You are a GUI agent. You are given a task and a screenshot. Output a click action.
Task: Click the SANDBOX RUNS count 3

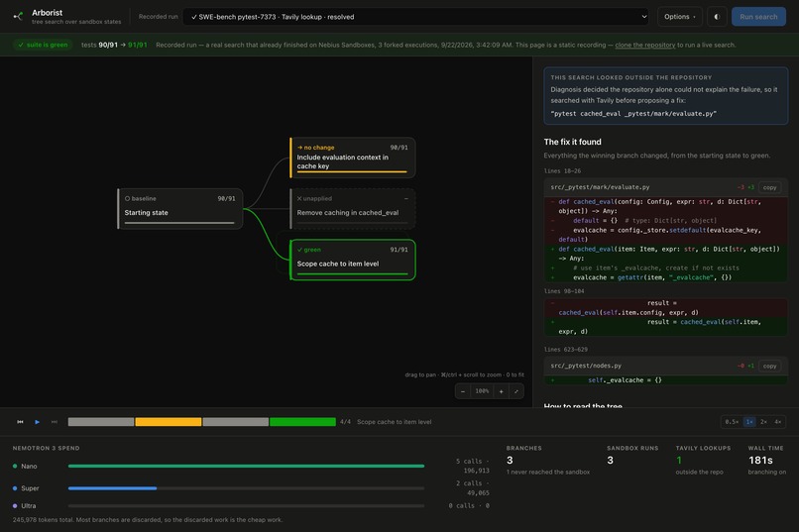[610, 461]
